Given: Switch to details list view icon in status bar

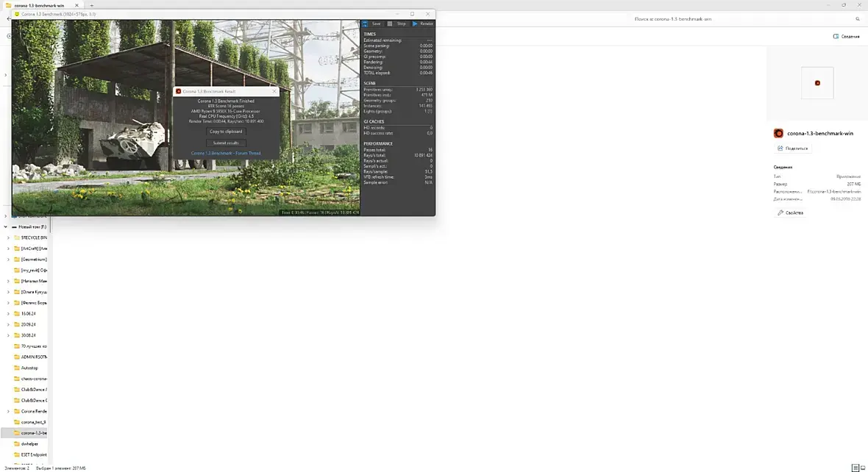Looking at the screenshot, I should 855,468.
